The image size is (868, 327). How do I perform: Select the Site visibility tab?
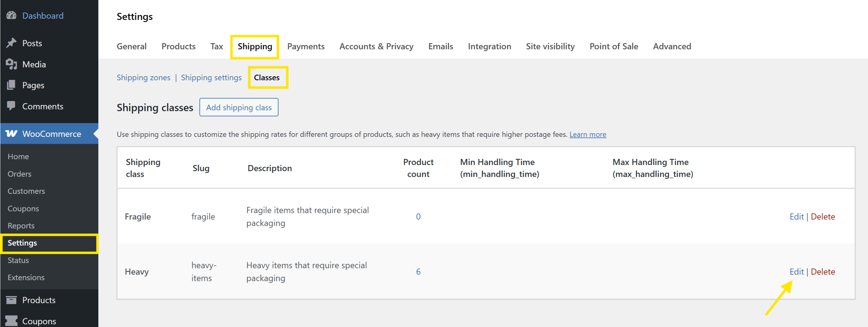pyautogui.click(x=550, y=46)
